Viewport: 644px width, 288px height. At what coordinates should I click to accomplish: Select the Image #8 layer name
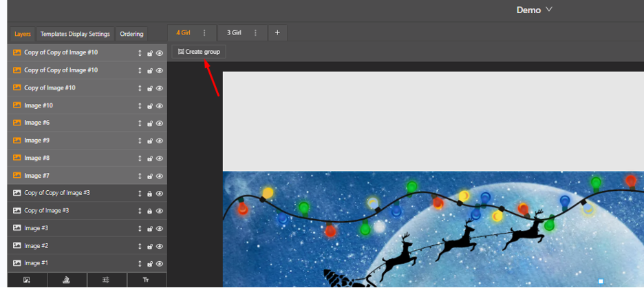(37, 158)
